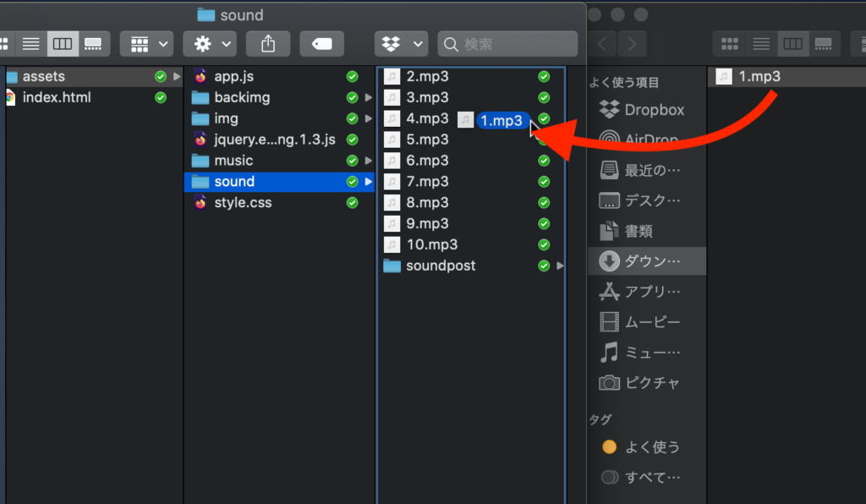
Task: Switch to list view in left window
Action: (31, 43)
